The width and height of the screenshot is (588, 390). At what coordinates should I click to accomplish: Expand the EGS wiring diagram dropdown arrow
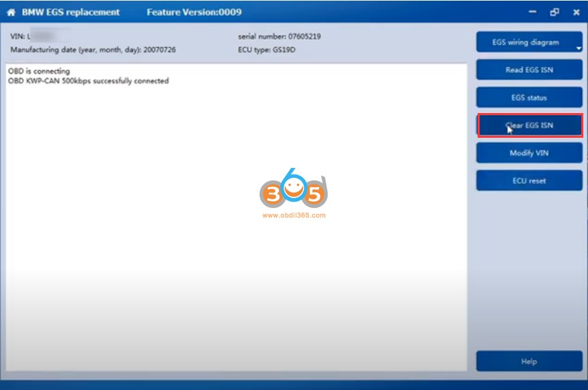[x=579, y=48]
